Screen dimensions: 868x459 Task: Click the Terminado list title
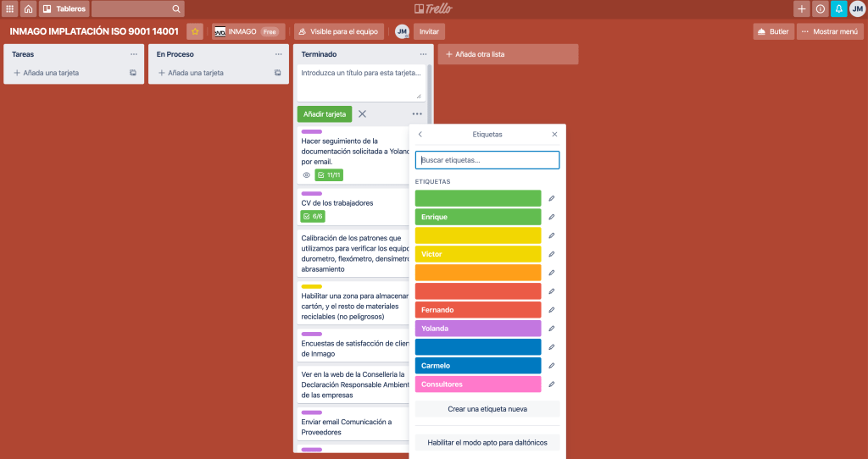tap(319, 54)
